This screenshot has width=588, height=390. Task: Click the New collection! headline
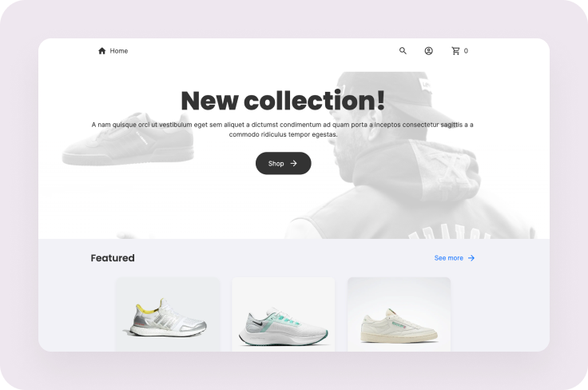pyautogui.click(x=283, y=101)
